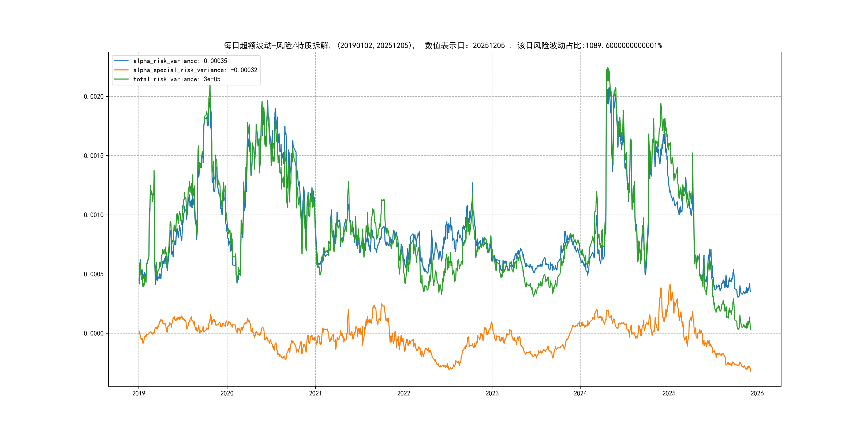
Task: Select the alpha_risk_variance legend label text
Action: tap(180, 61)
